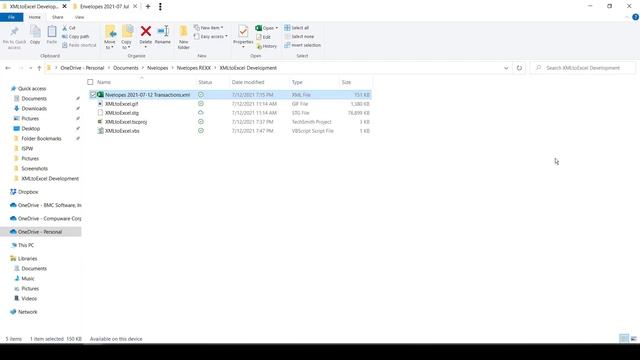
Task: Open Screenshots folder in navigation pane
Action: tap(34, 169)
